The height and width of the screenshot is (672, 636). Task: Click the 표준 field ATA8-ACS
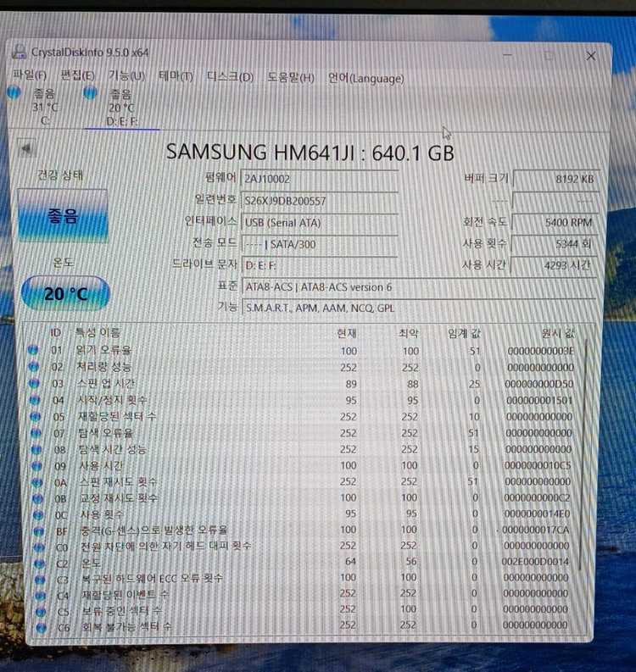[419, 287]
